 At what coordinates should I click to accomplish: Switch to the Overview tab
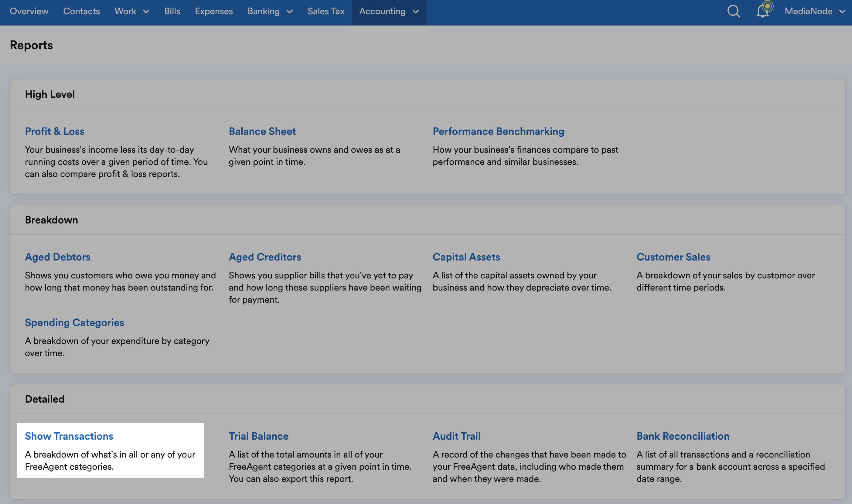tap(29, 11)
